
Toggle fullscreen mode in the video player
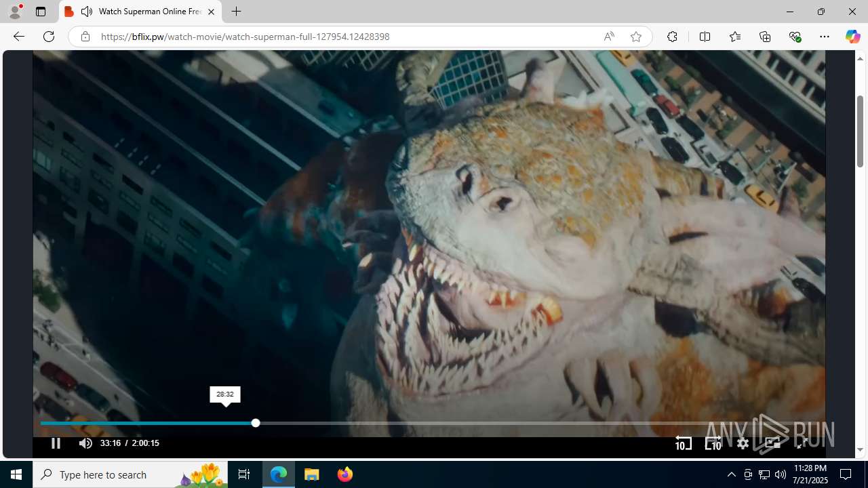(x=802, y=443)
